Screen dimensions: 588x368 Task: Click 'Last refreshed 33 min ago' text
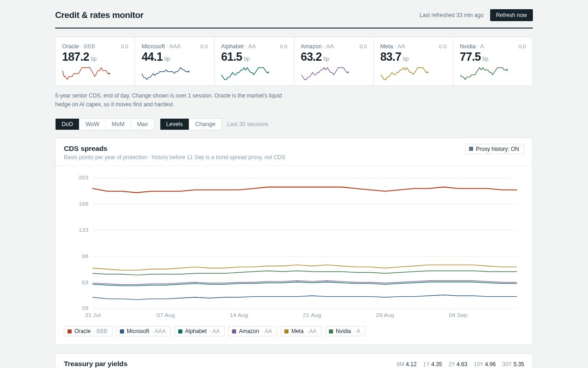pyautogui.click(x=451, y=15)
